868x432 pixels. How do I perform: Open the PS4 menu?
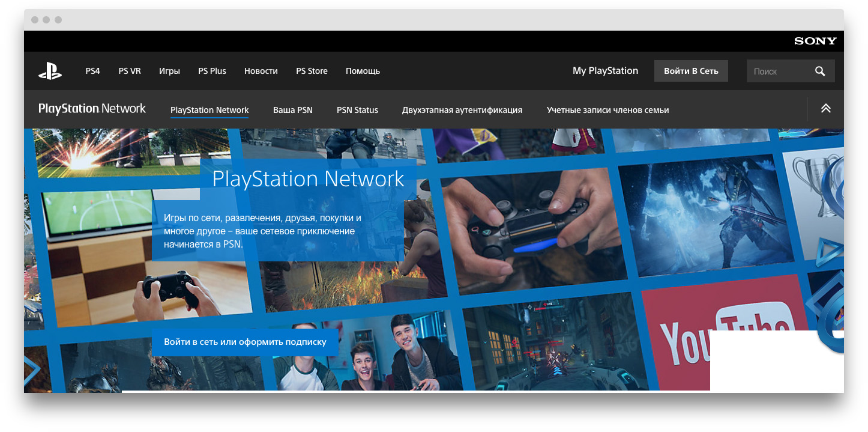pos(92,71)
